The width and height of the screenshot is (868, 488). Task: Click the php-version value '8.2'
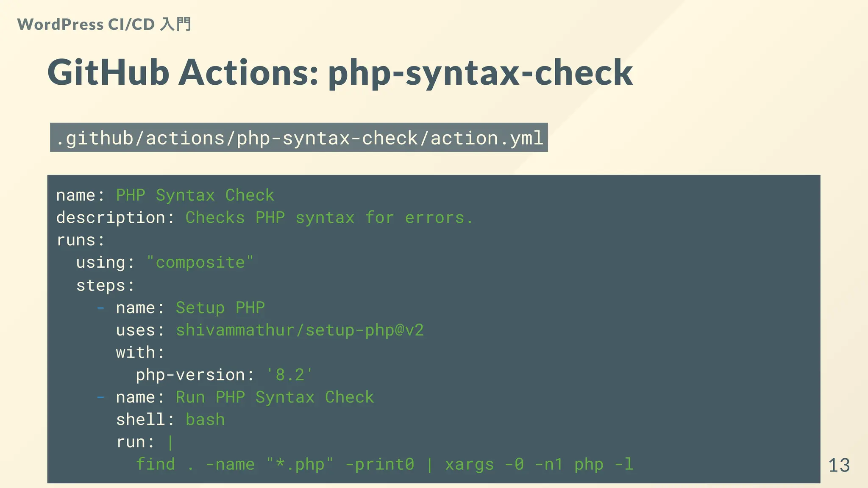click(x=290, y=375)
